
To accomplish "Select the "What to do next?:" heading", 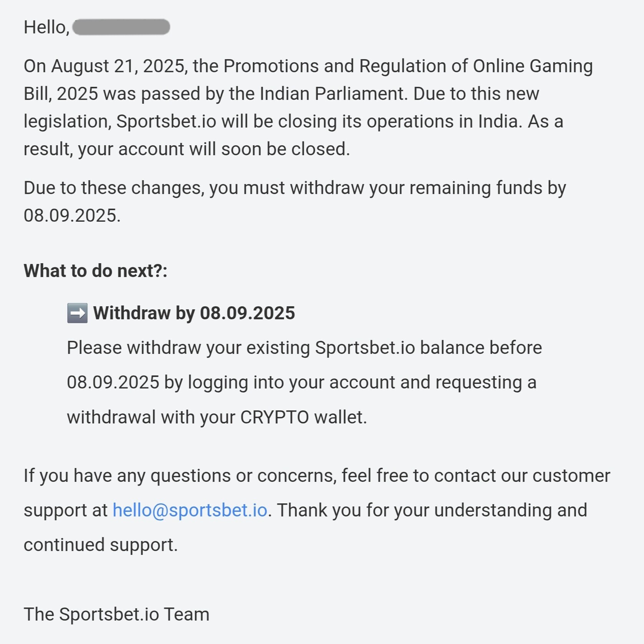I will (96, 271).
